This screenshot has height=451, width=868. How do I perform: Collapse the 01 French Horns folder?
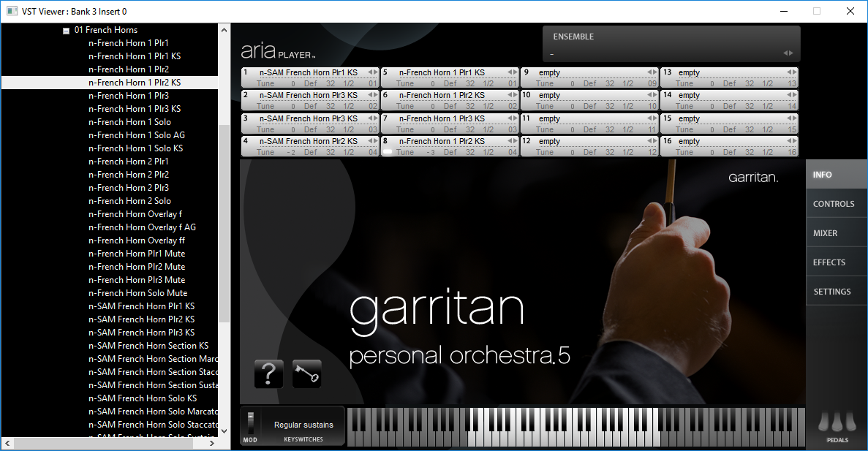pos(67,31)
